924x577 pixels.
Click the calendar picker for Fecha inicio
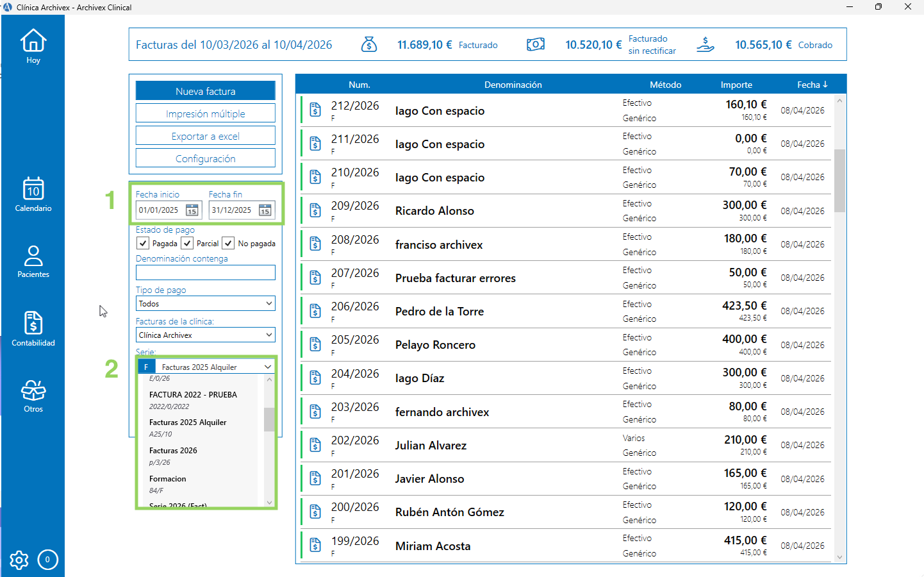(x=192, y=210)
